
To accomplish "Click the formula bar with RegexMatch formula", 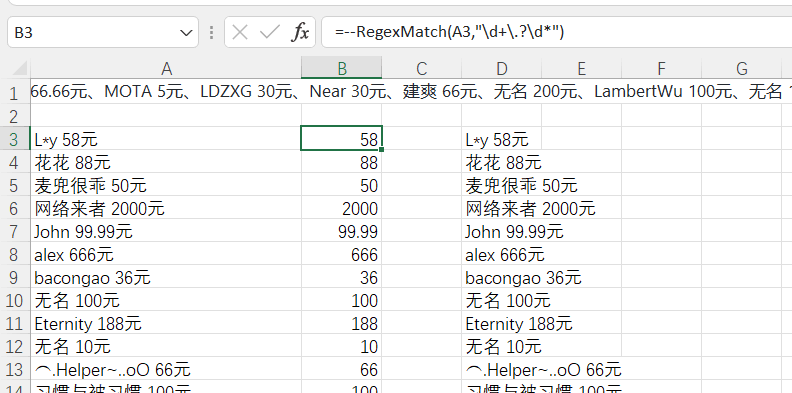I will [556, 32].
